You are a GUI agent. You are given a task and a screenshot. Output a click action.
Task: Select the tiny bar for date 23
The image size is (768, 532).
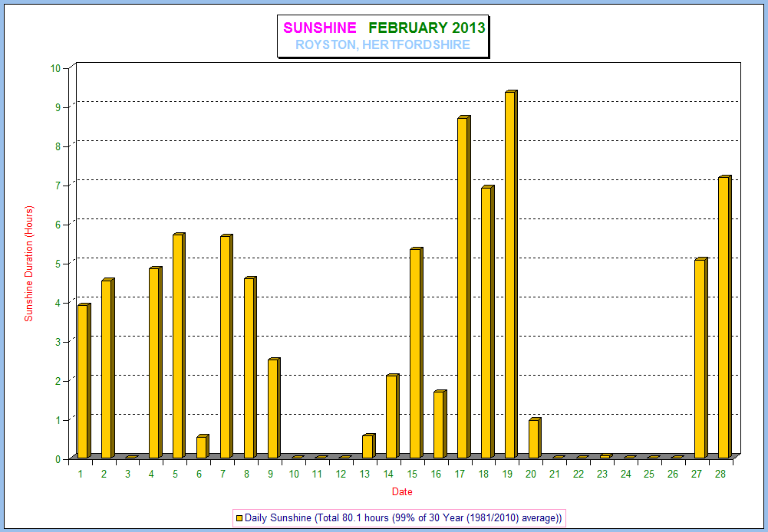point(606,456)
